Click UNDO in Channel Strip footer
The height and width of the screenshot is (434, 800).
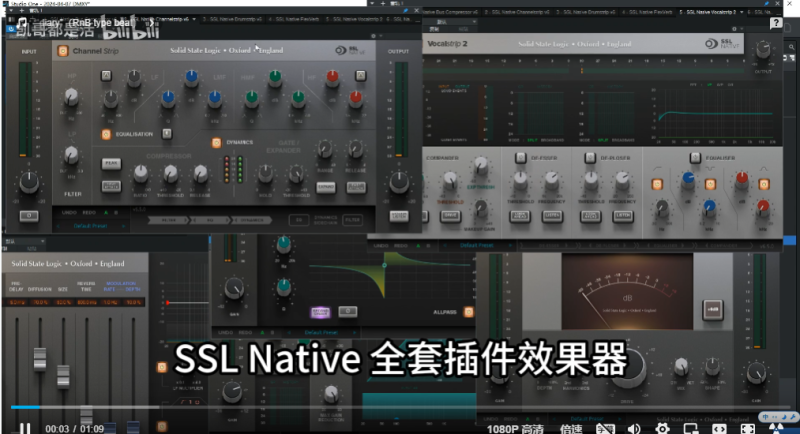click(x=69, y=212)
